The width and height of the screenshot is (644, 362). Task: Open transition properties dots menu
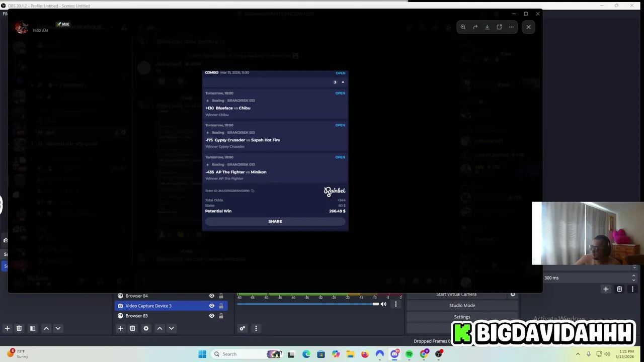click(632, 289)
